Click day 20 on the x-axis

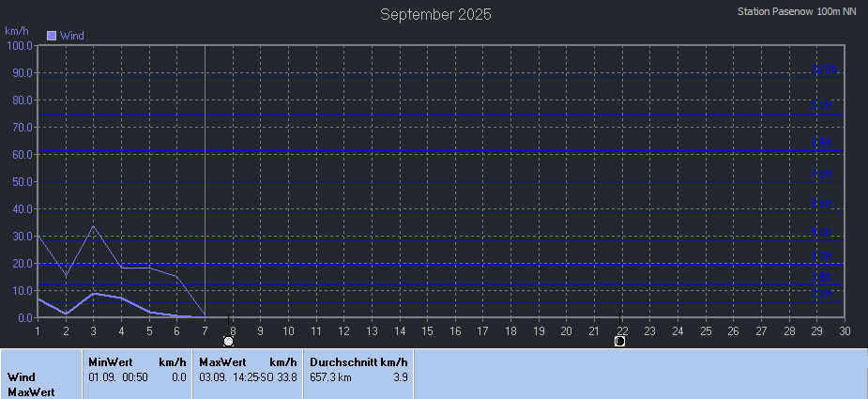[x=566, y=330]
